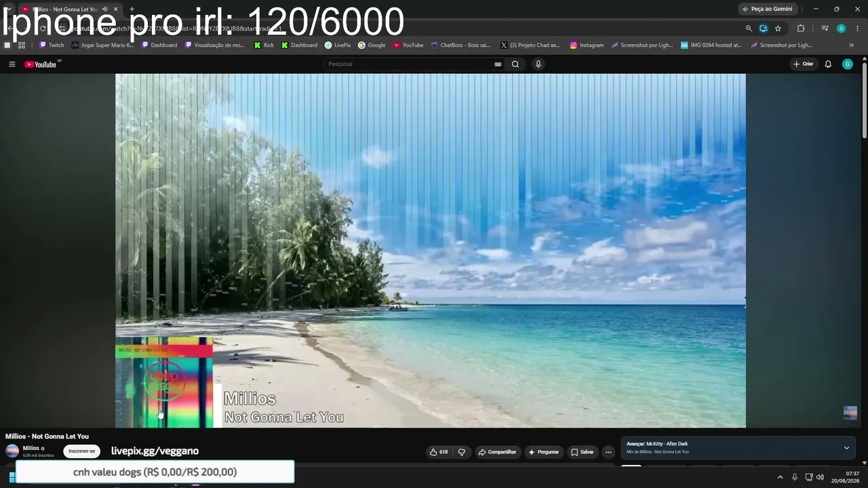This screenshot has width=868, height=488.
Task: Click the Peça ao Gemini button
Action: [767, 9]
